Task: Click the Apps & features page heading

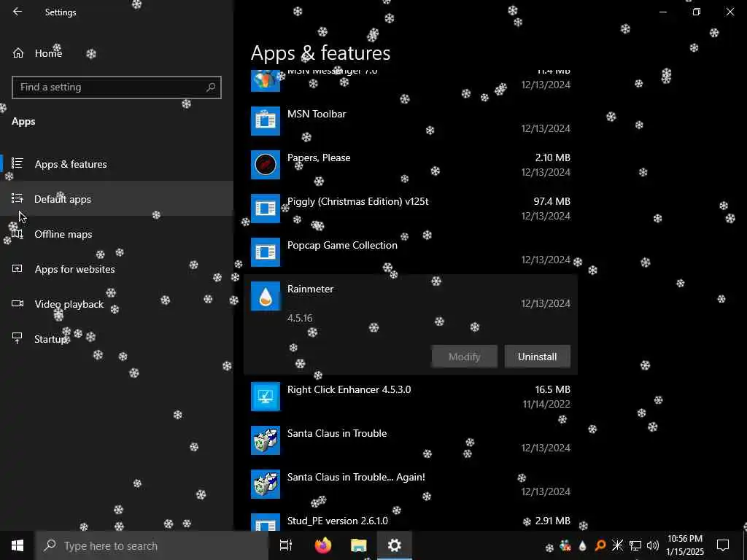Action: point(321,52)
